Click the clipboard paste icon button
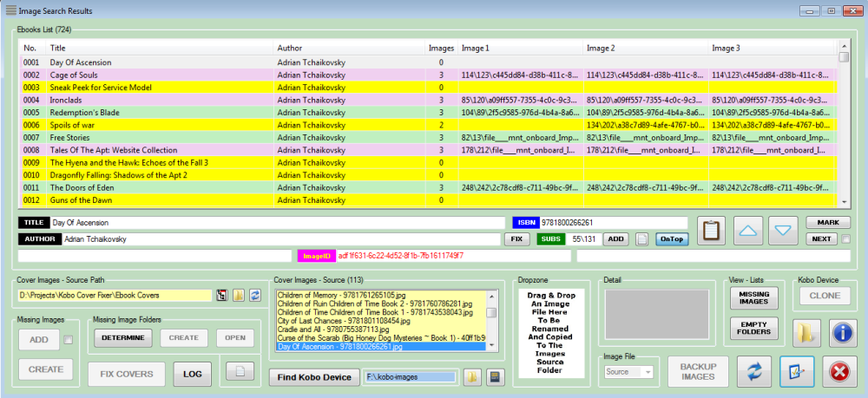Image resolution: width=868 pixels, height=398 pixels. tap(712, 231)
